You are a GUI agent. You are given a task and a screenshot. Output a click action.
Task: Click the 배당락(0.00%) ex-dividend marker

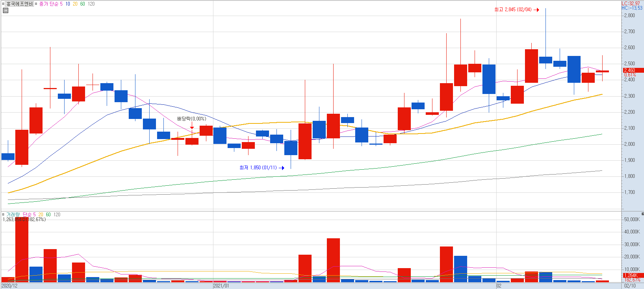tap(191, 119)
